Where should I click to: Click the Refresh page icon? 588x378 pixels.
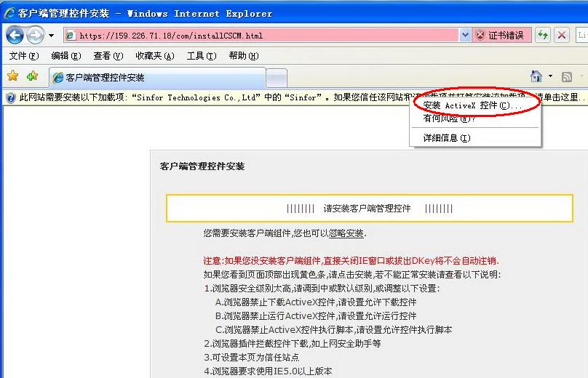pos(543,35)
